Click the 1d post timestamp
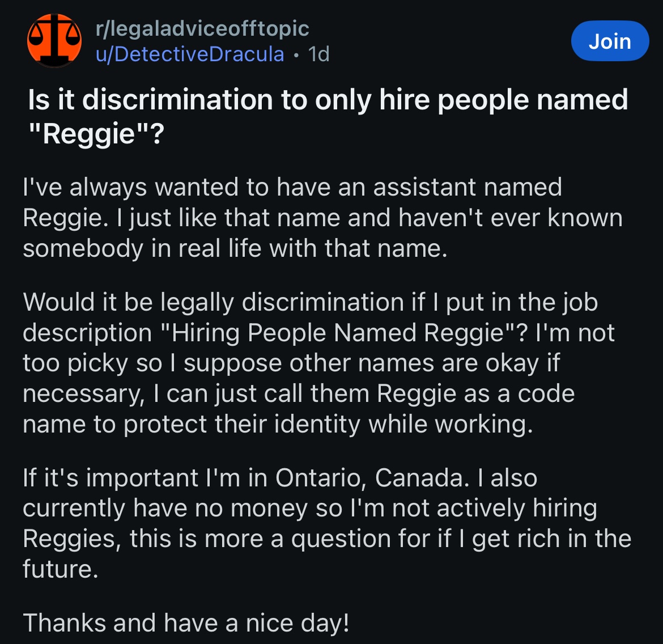 (x=318, y=54)
